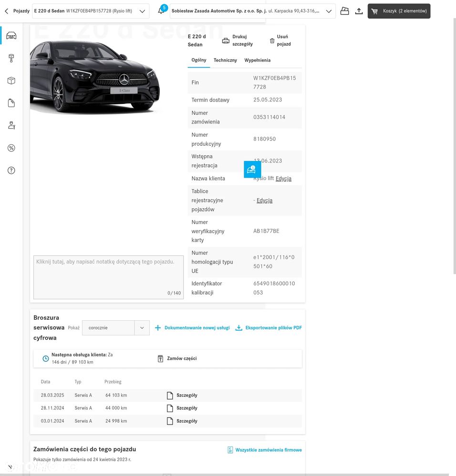Click document icon for 28.03.2025 service
Viewport: 456px width, 476px height.
pos(170,395)
